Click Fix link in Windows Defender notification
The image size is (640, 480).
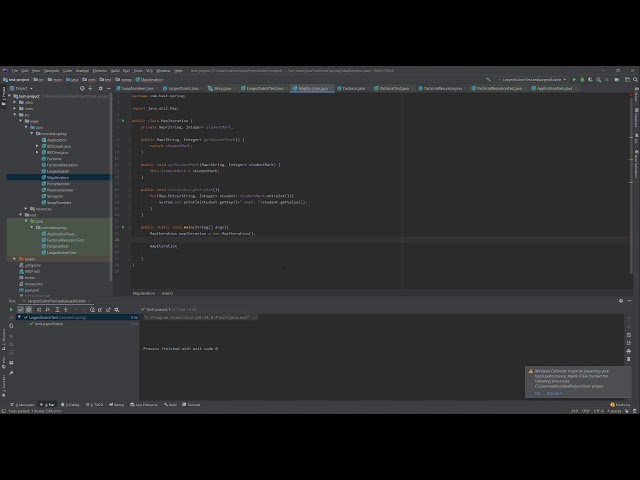pyautogui.click(x=537, y=393)
